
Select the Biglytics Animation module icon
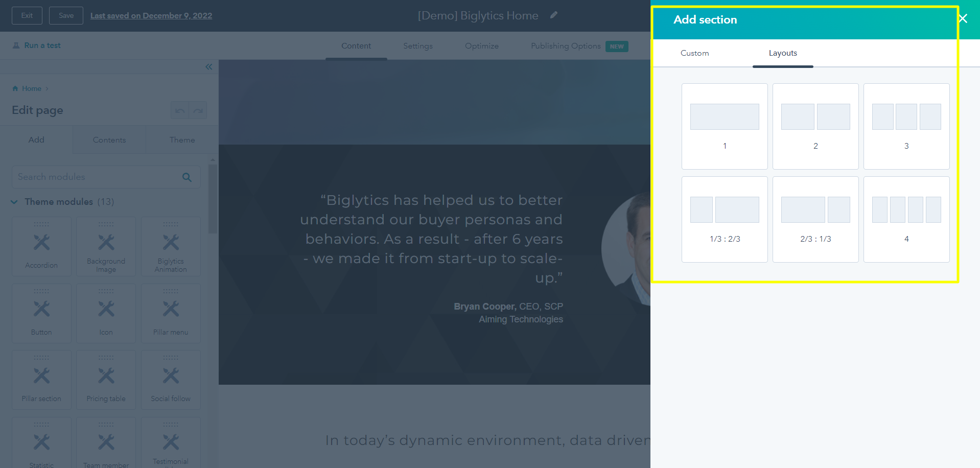pyautogui.click(x=171, y=242)
